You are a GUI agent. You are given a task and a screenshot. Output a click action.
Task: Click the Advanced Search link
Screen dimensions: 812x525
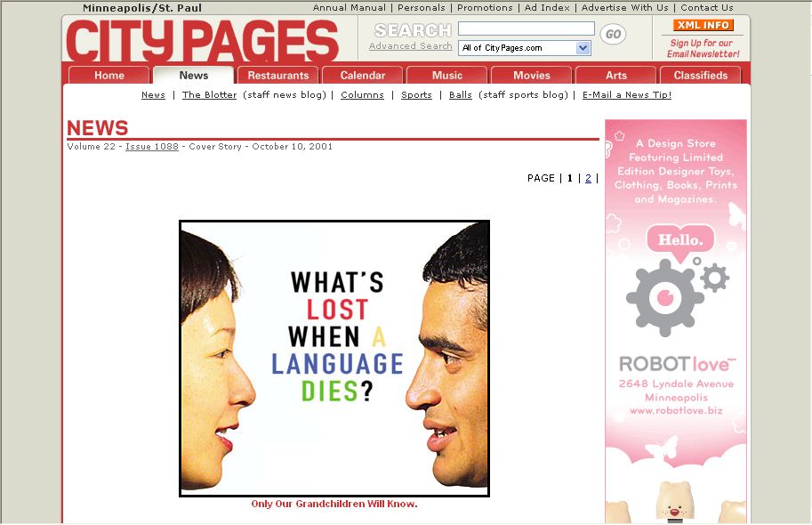point(411,46)
